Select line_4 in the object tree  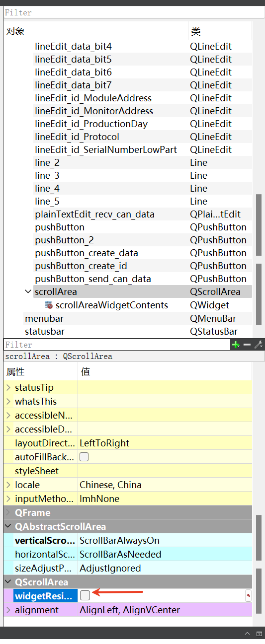click(x=47, y=189)
